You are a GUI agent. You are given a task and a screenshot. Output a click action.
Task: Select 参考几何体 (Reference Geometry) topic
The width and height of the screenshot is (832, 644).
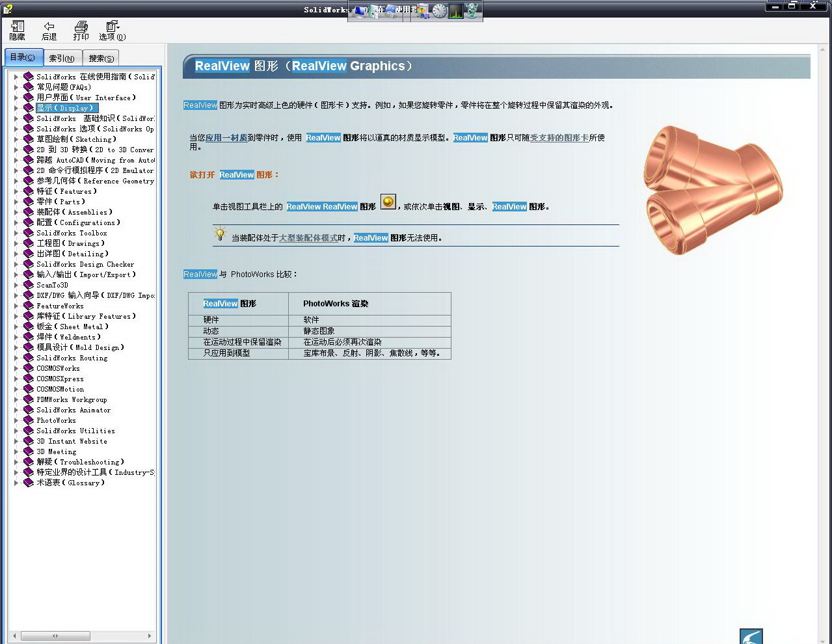pyautogui.click(x=96, y=181)
